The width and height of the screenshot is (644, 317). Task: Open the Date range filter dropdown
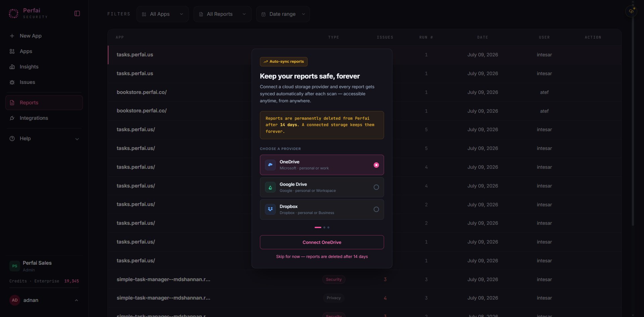tap(283, 14)
